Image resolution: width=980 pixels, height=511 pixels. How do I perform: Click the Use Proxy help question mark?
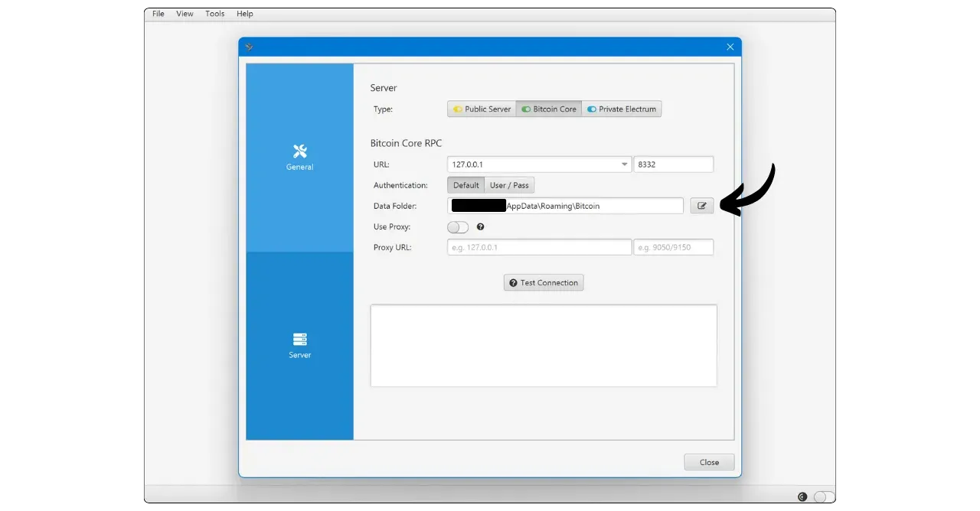(481, 227)
